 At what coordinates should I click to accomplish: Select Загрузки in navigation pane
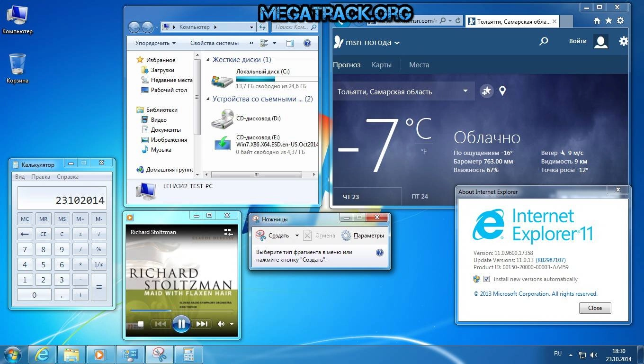tap(162, 70)
